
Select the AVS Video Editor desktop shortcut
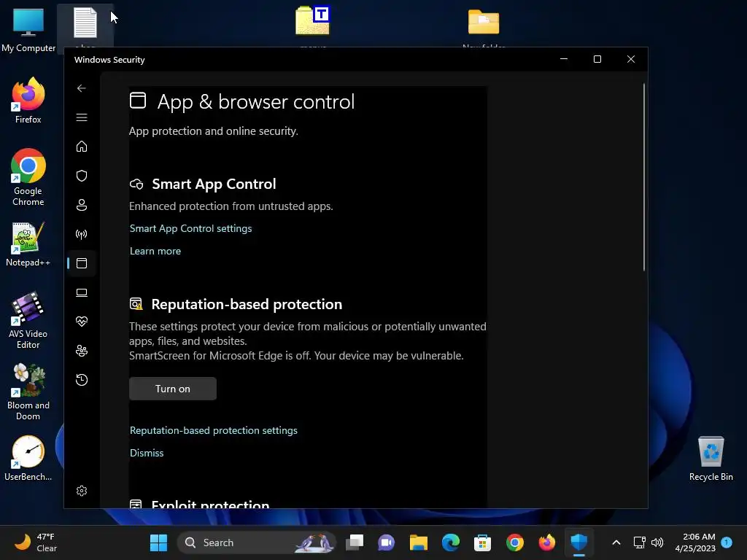point(28,320)
